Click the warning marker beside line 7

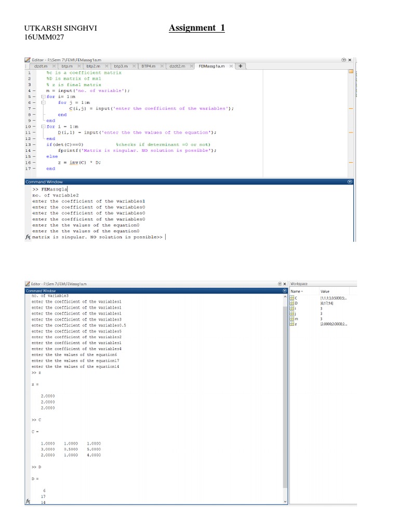click(x=351, y=109)
